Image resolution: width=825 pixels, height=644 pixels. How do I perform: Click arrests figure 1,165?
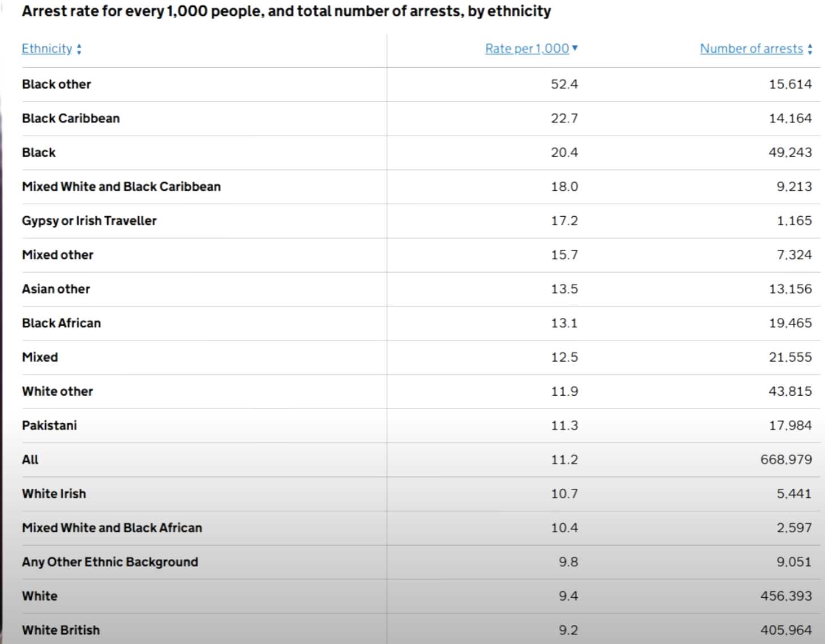(794, 221)
